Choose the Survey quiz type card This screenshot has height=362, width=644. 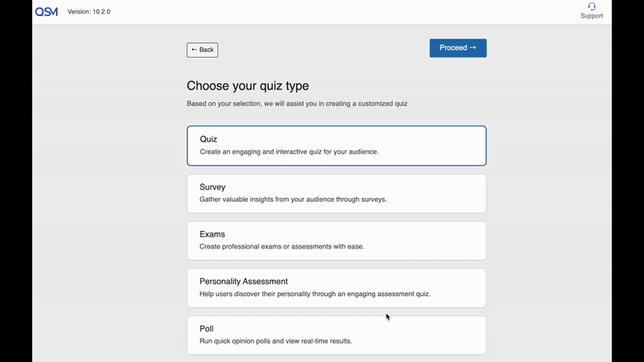(336, 193)
